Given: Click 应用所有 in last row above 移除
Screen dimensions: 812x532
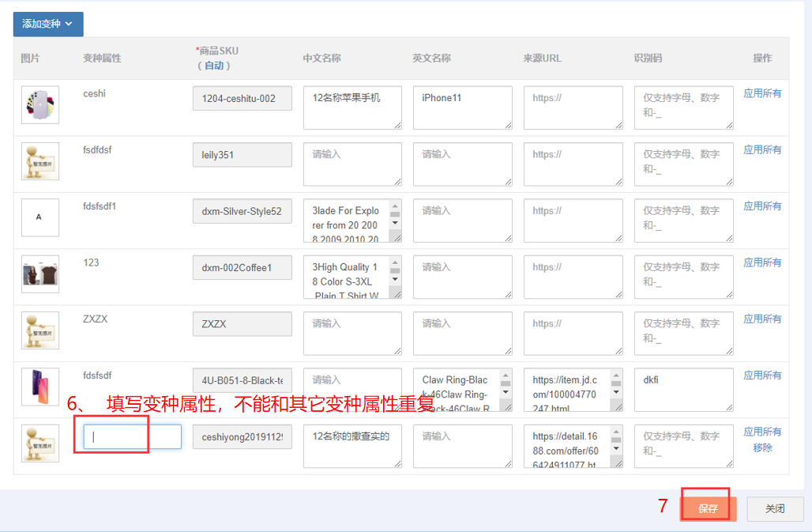Looking at the screenshot, I should click(x=762, y=432).
